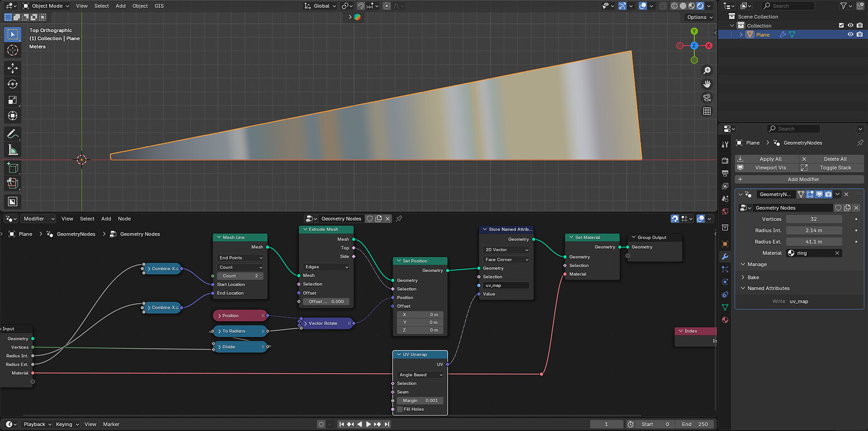This screenshot has height=431, width=868.
Task: Click the UV Unwrap Margin slider
Action: pyautogui.click(x=420, y=400)
